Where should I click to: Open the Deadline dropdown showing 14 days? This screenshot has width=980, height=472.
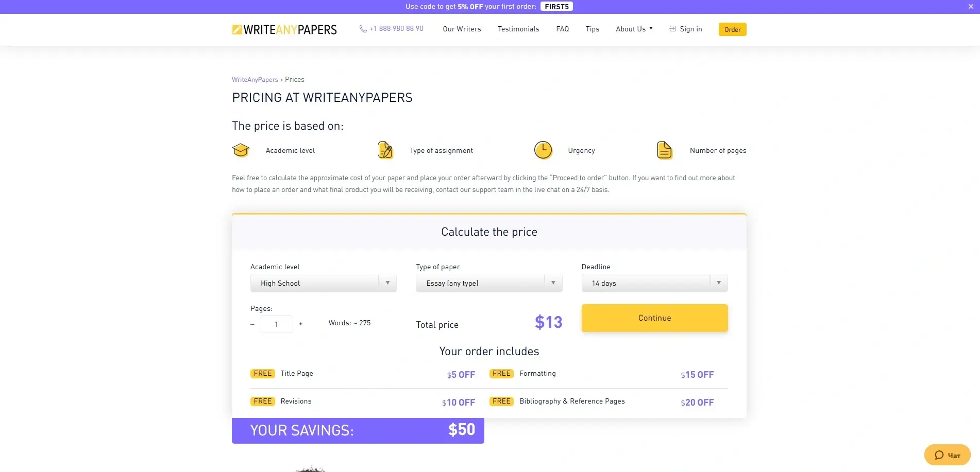click(x=654, y=283)
